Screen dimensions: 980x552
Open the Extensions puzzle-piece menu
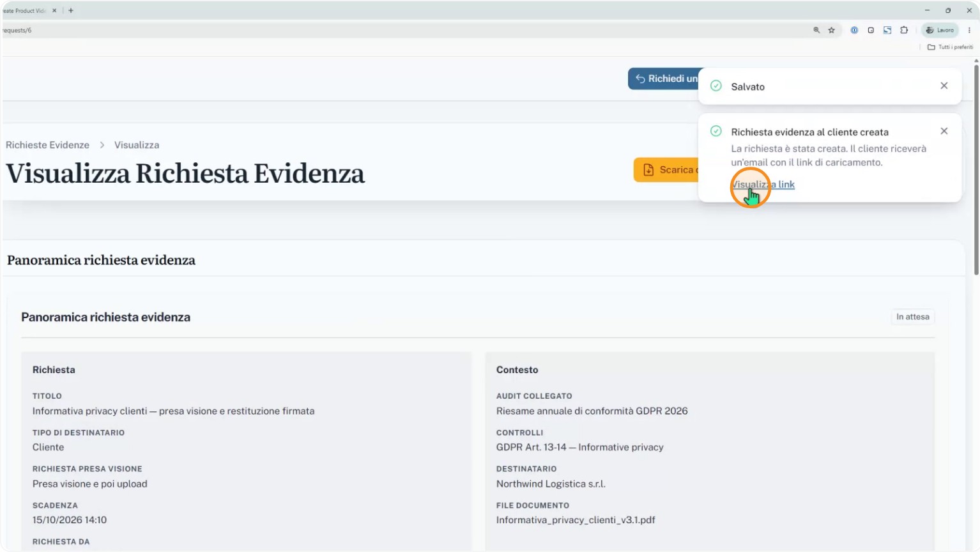click(x=904, y=30)
